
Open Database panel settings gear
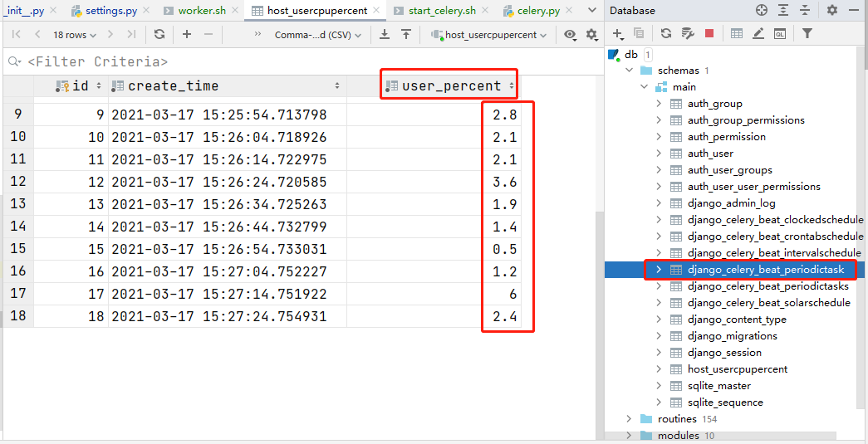pos(832,10)
